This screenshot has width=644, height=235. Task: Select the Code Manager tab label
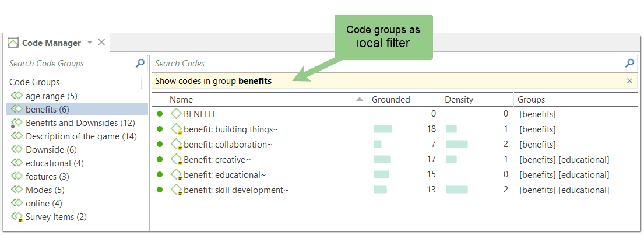point(51,43)
